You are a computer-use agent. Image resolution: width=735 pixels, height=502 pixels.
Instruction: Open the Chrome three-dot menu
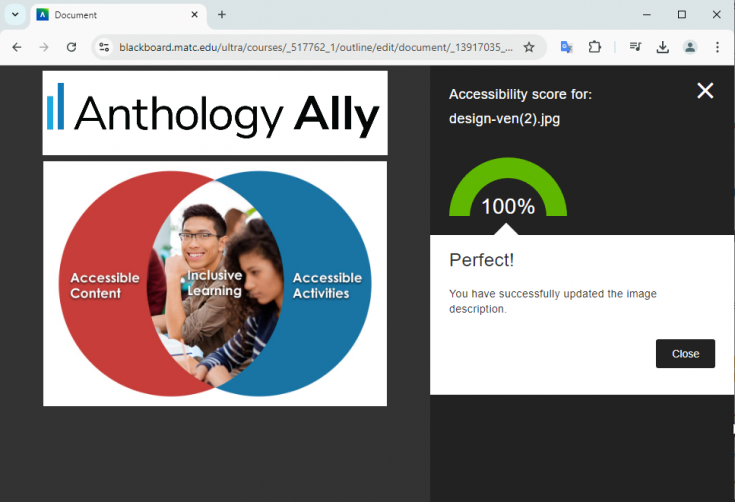(x=717, y=47)
